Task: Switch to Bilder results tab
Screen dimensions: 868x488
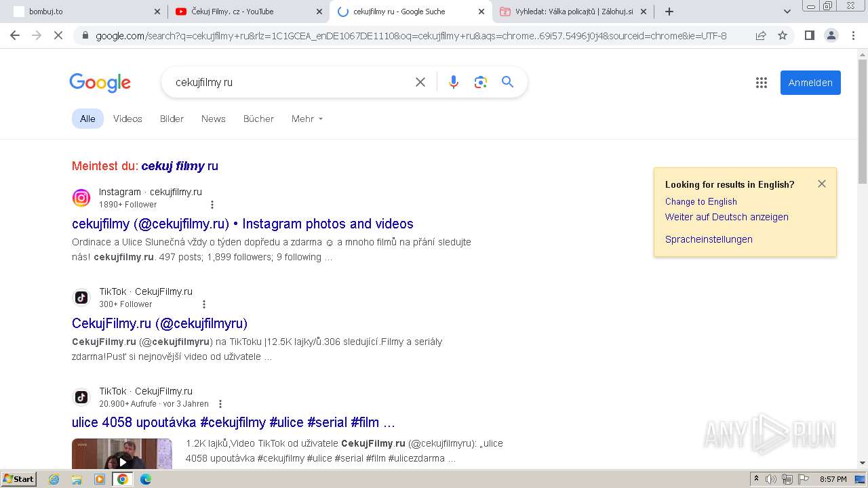Action: point(172,119)
